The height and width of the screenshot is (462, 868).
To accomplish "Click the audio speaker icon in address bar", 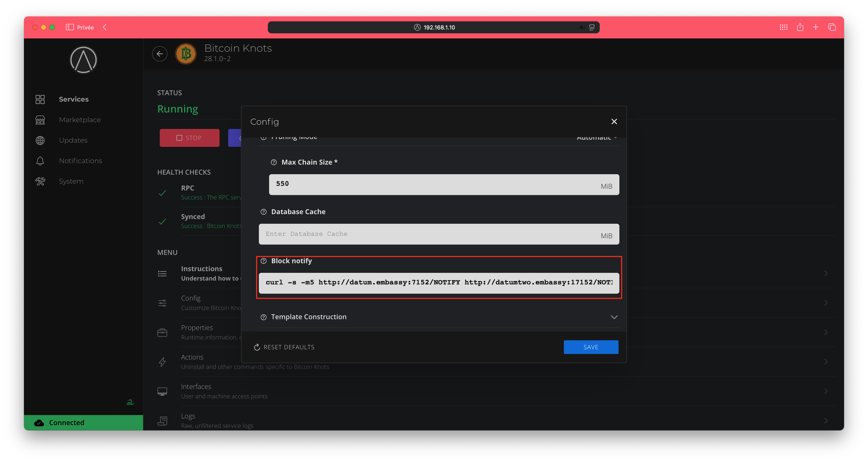I will click(x=582, y=27).
